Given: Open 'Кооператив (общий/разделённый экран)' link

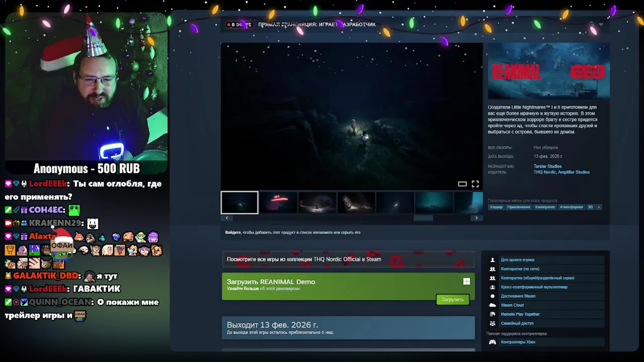Looking at the screenshot, I should (537, 278).
